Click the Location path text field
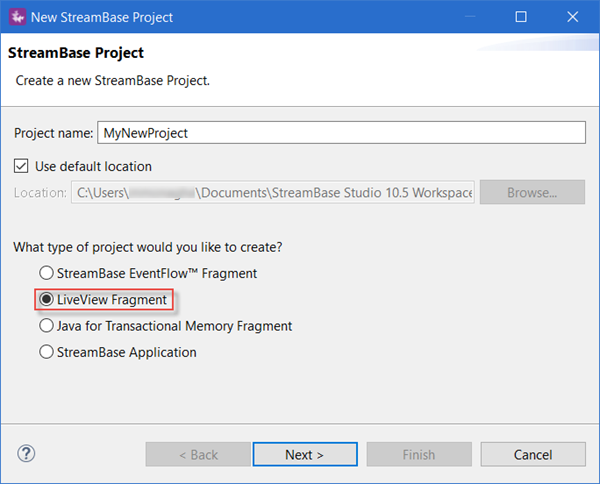 pyautogui.click(x=272, y=192)
